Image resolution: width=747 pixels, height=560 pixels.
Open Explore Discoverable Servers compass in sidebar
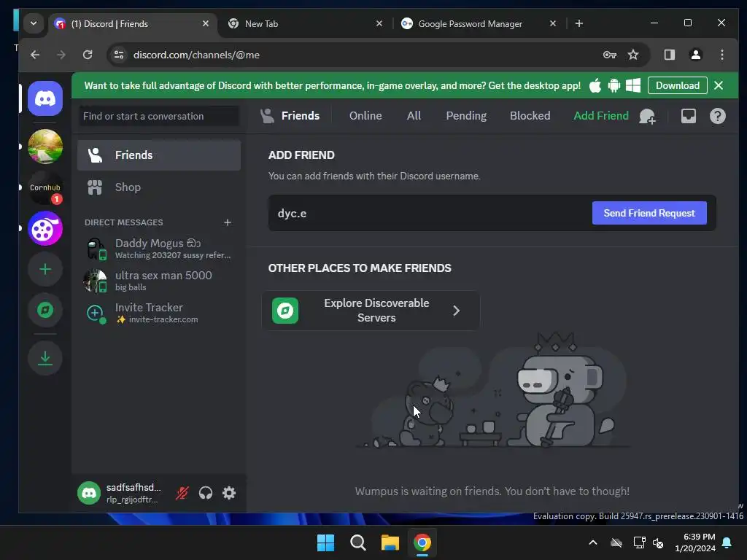click(x=45, y=311)
